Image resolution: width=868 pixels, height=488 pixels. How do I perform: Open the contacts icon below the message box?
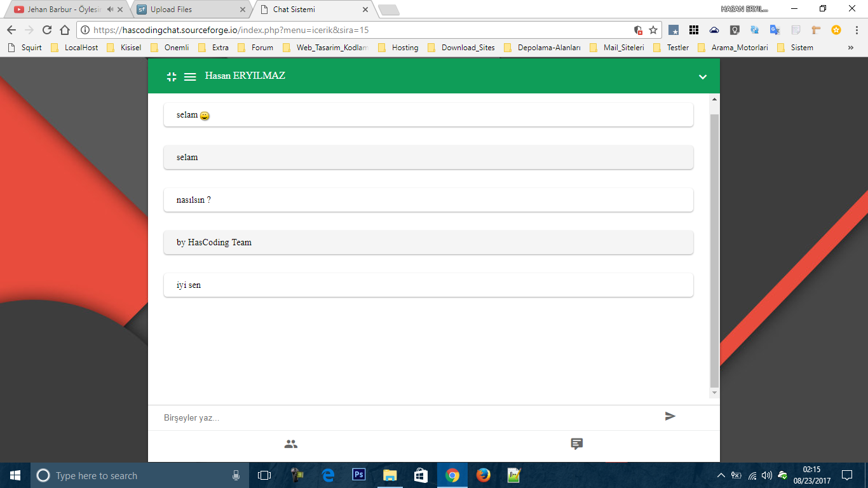click(x=290, y=444)
